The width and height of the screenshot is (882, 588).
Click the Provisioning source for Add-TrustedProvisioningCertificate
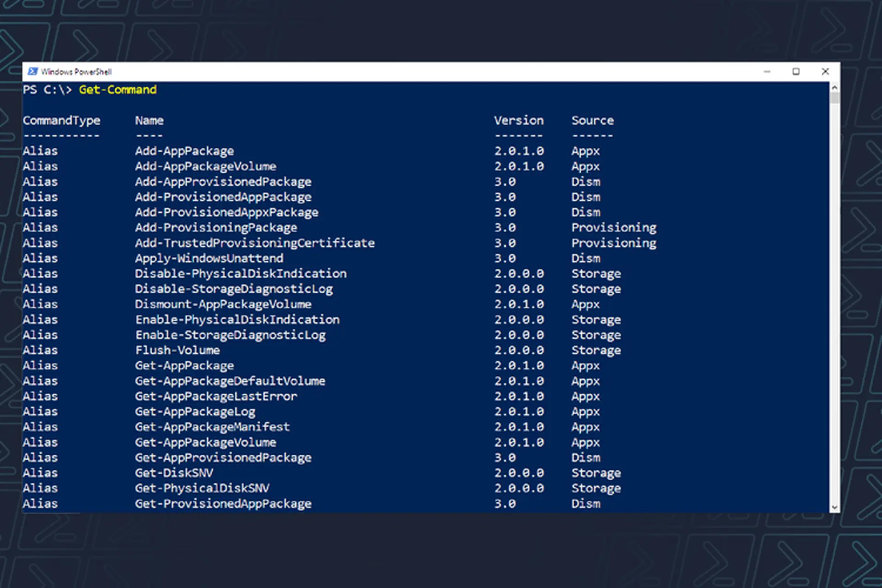(x=614, y=243)
